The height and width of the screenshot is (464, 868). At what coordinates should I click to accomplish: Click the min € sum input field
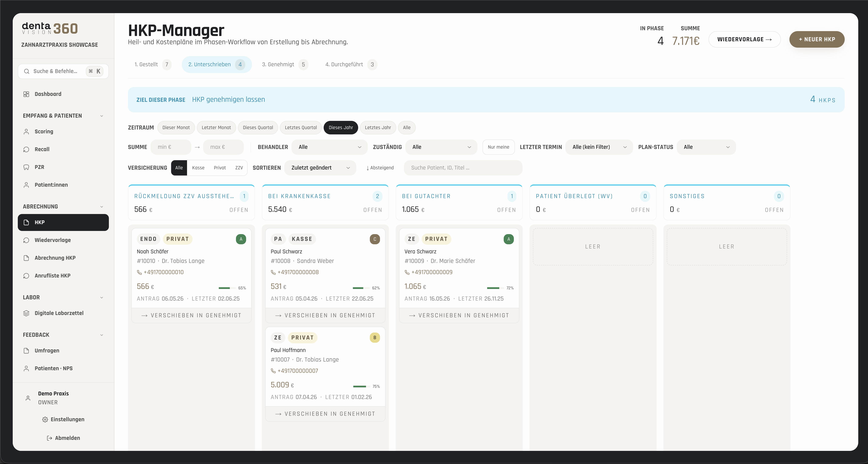171,147
